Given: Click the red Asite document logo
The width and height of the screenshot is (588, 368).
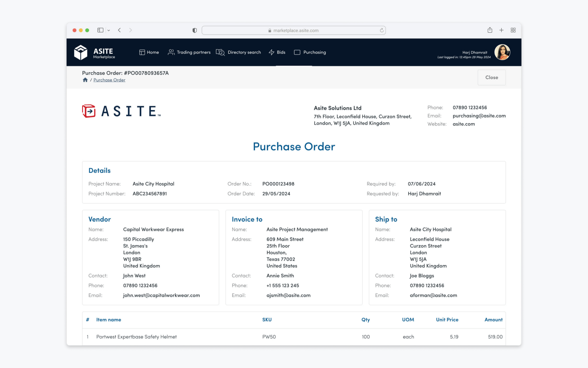Looking at the screenshot, I should pos(121,111).
